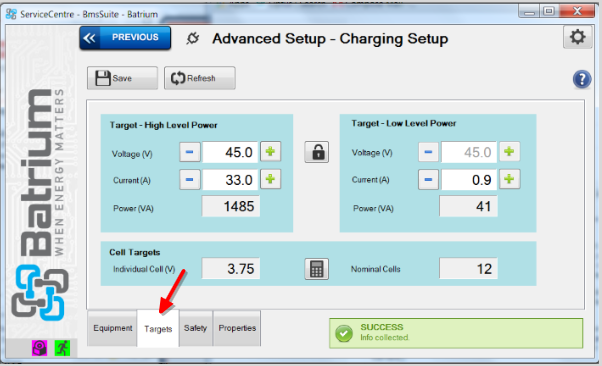Click the charging plug icon by title
Screen dimensions: 602x366
click(x=193, y=38)
